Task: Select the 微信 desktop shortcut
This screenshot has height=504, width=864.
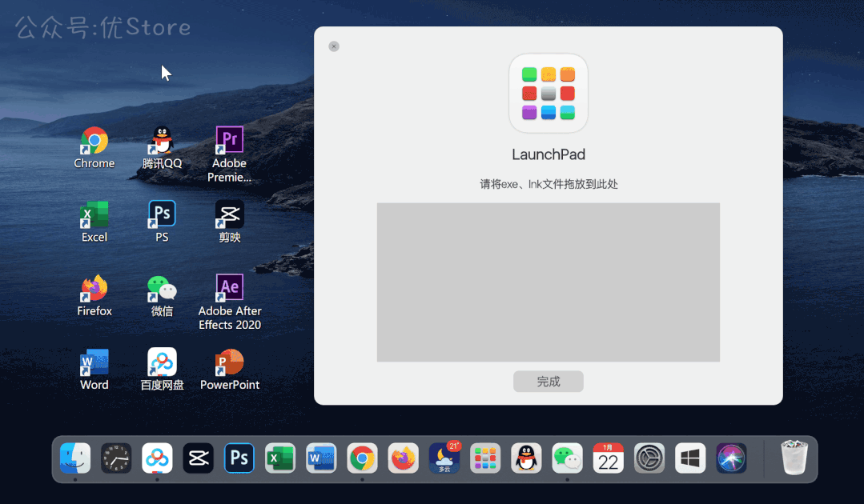Action: [x=162, y=295]
